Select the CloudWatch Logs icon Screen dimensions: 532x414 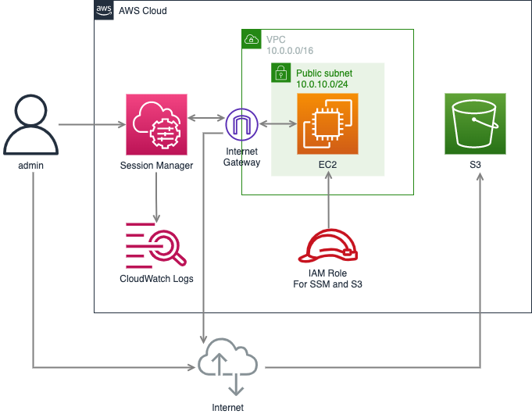156,245
